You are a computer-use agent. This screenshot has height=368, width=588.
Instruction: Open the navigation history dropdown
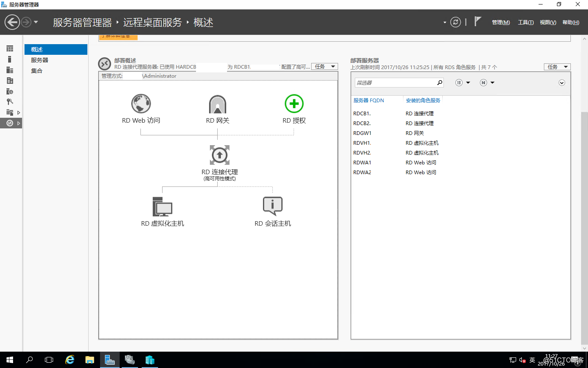click(36, 22)
